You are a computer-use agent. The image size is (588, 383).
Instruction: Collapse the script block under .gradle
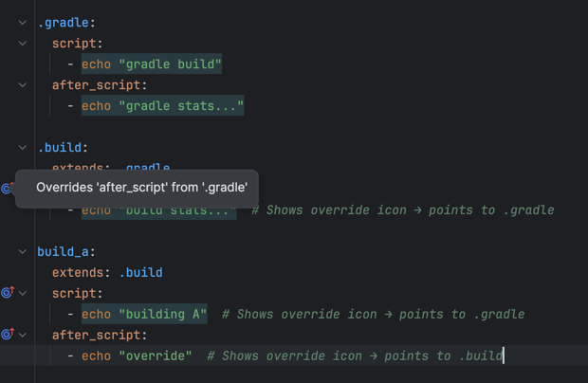pos(23,44)
